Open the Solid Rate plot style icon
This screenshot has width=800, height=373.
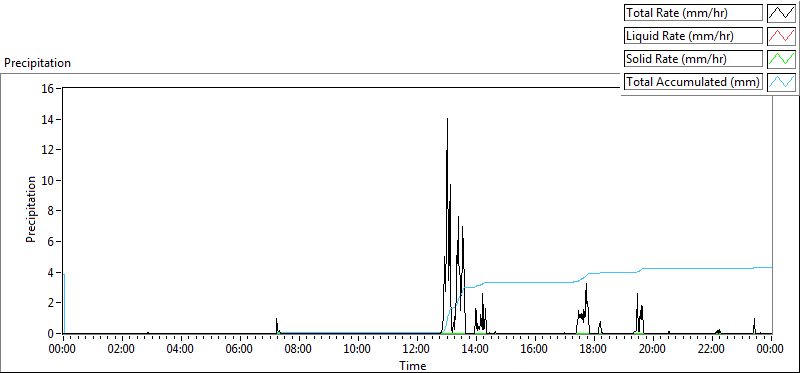coord(781,59)
